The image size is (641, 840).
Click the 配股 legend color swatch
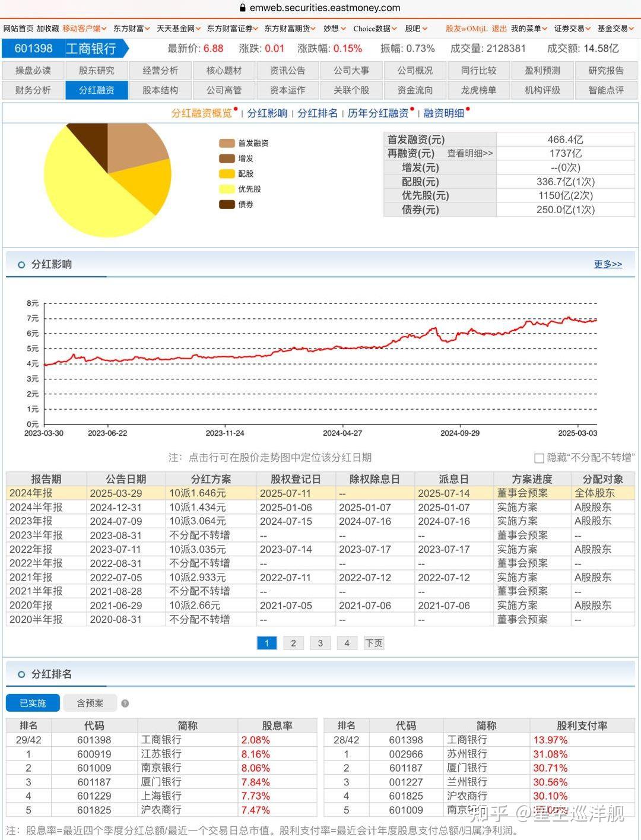point(227,174)
